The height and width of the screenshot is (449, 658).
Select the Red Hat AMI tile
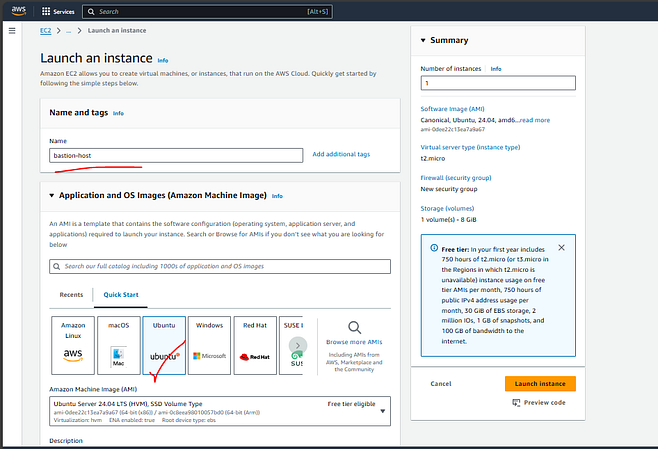(255, 345)
